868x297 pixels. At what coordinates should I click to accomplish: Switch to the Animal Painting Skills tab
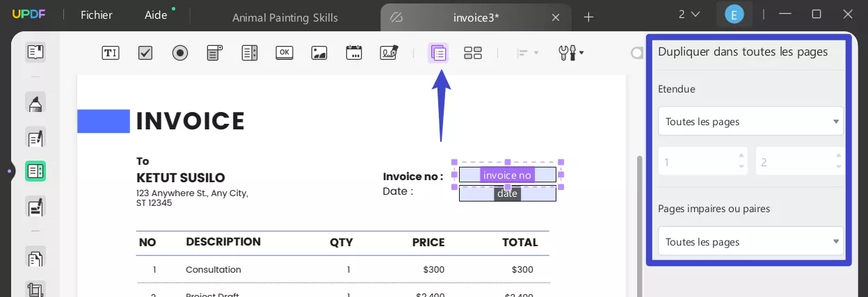285,17
